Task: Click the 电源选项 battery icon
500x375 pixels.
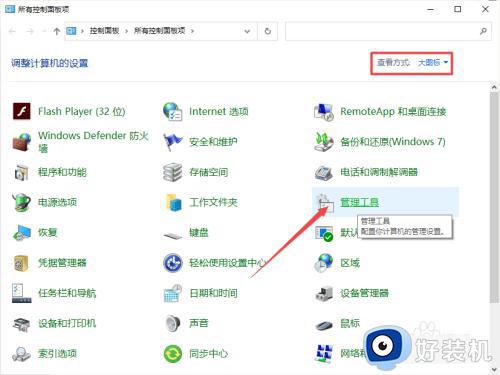Action: coord(22,202)
